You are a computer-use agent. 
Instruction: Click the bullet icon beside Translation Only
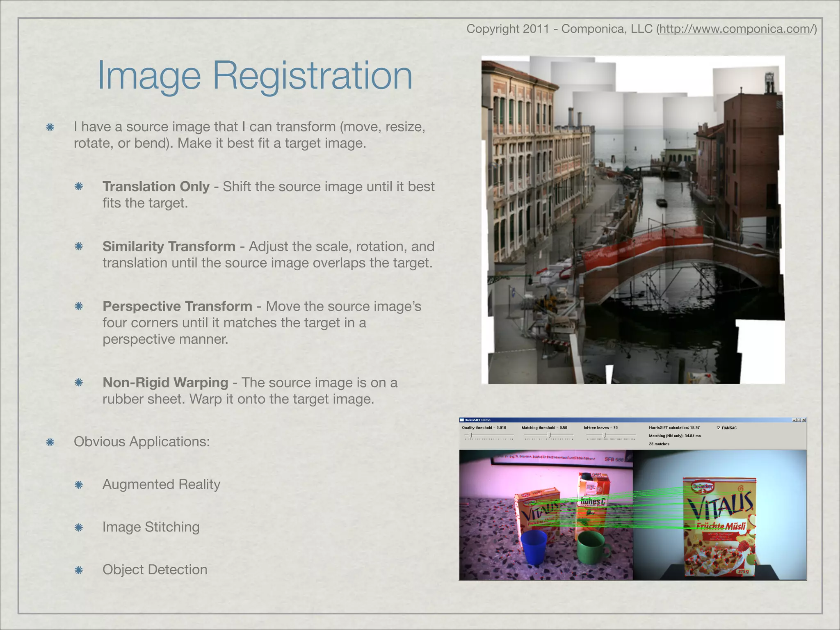coord(79,187)
